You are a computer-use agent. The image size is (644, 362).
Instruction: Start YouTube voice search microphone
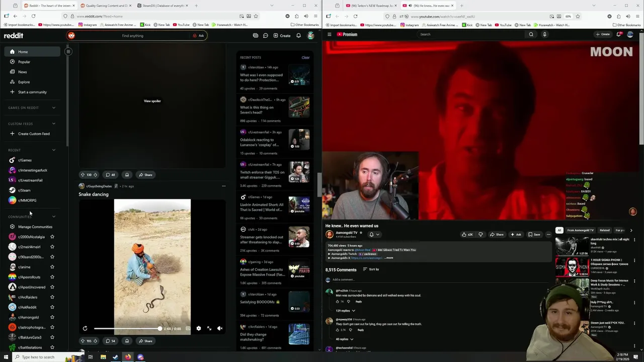click(x=544, y=34)
